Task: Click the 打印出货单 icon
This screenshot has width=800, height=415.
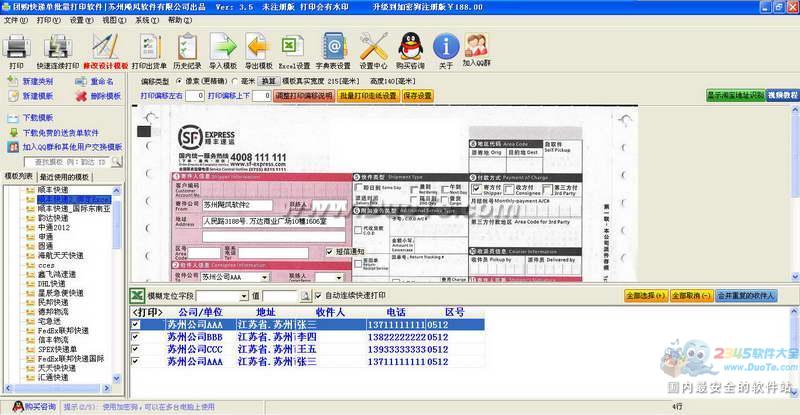Action: tap(149, 47)
